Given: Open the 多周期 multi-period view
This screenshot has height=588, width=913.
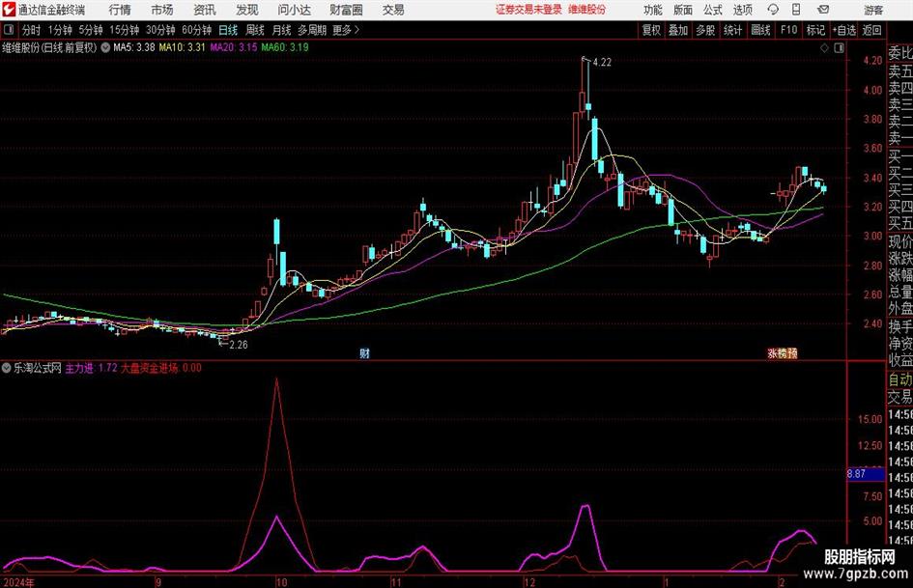Looking at the screenshot, I should coord(312,30).
